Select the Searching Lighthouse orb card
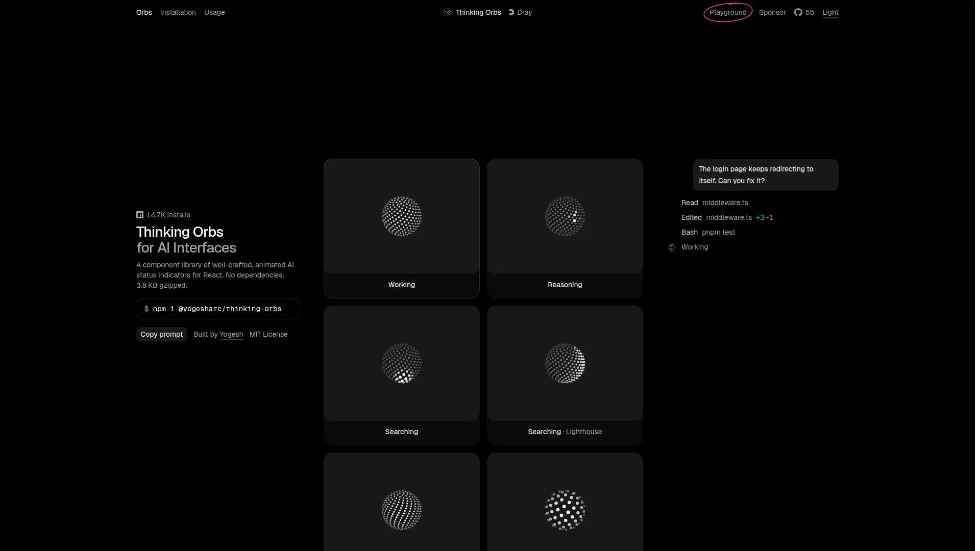Screen dimensions: 980x551 pos(565,375)
